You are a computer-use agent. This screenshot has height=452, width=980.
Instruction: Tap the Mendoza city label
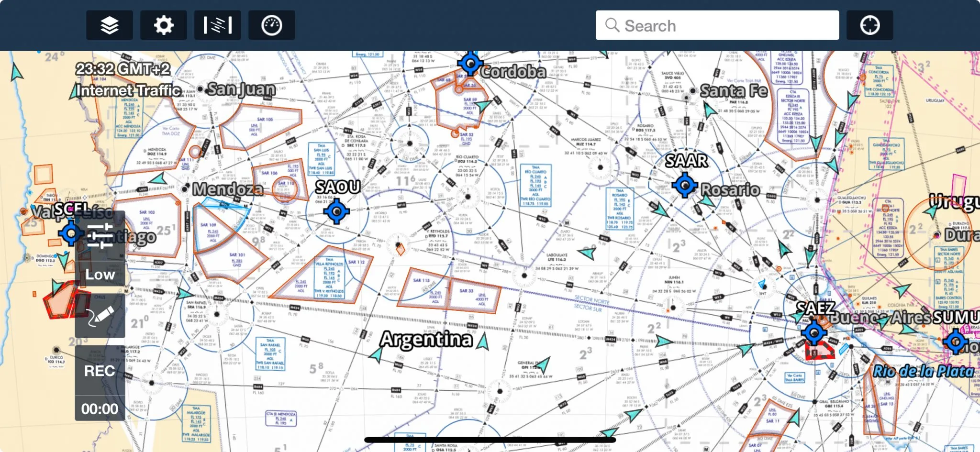(x=228, y=189)
